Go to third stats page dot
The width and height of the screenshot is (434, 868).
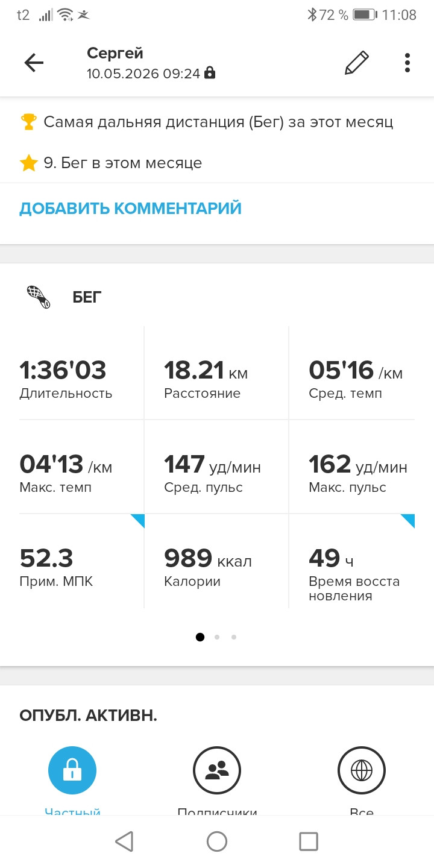pos(234,637)
